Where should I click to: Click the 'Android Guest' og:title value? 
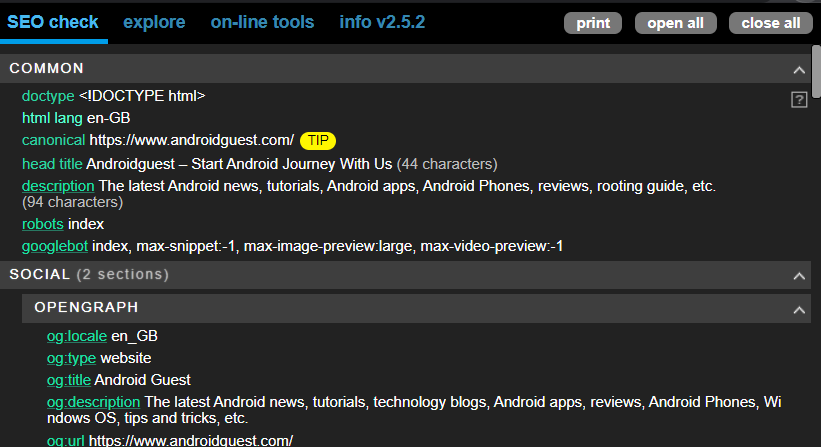[x=142, y=380]
